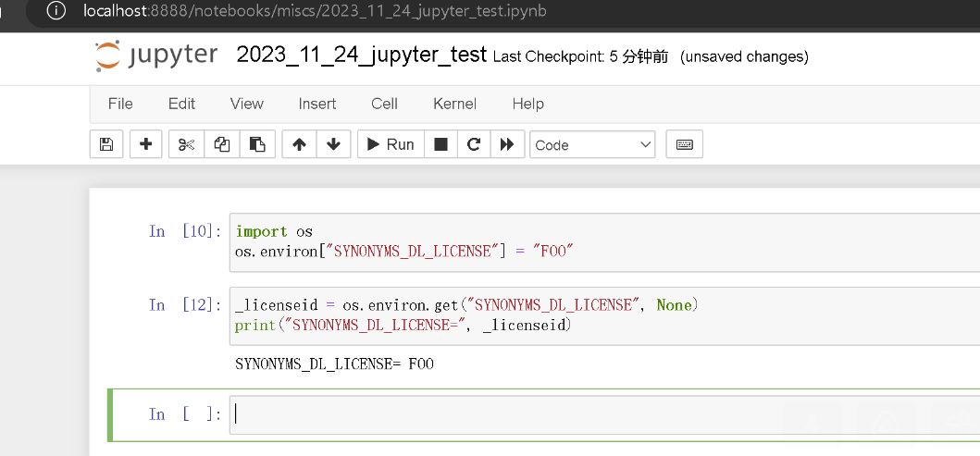Restart and run all with the fast-forward icon

507,145
